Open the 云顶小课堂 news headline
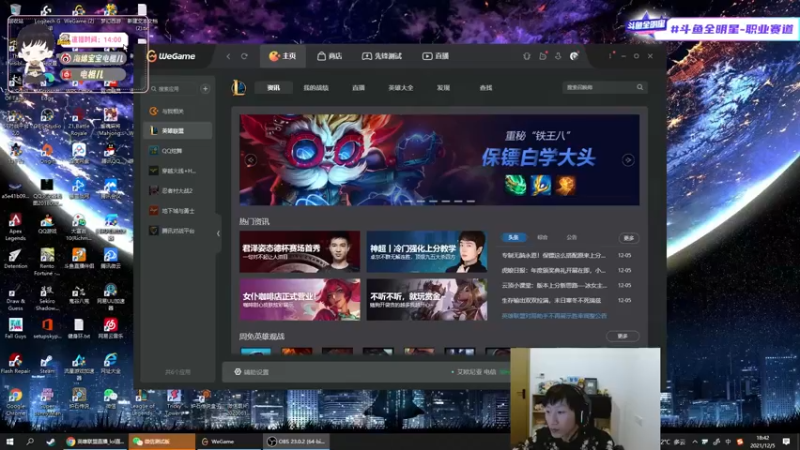This screenshot has height=450, width=800. click(554, 285)
